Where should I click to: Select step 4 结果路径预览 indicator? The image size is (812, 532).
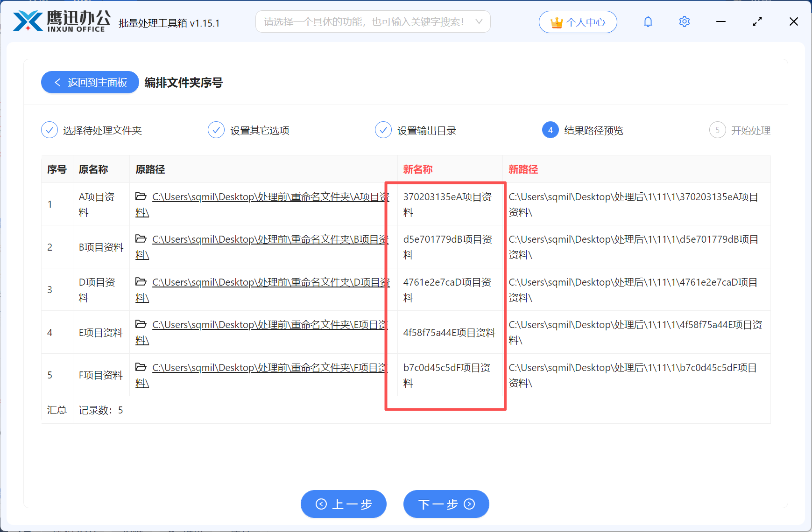coord(550,130)
